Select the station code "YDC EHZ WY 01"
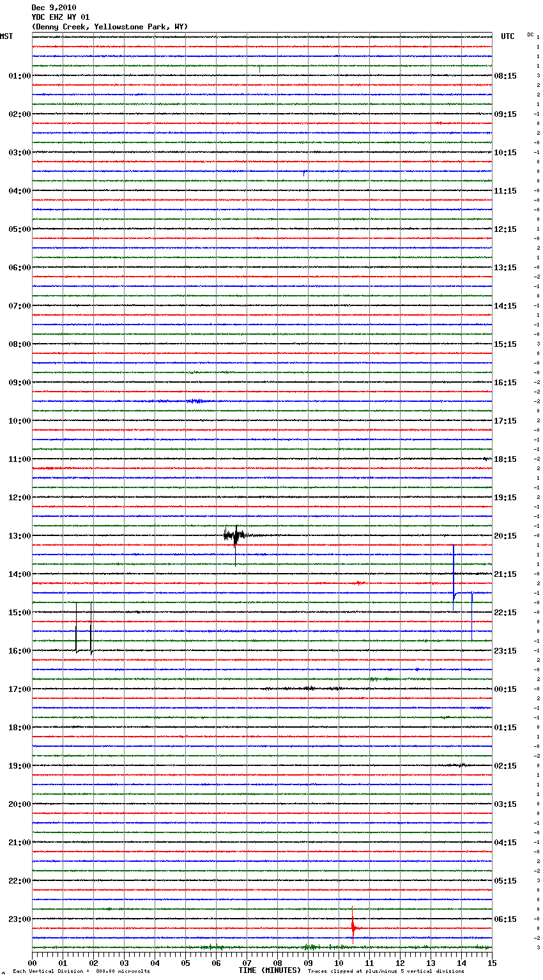 coord(61,17)
